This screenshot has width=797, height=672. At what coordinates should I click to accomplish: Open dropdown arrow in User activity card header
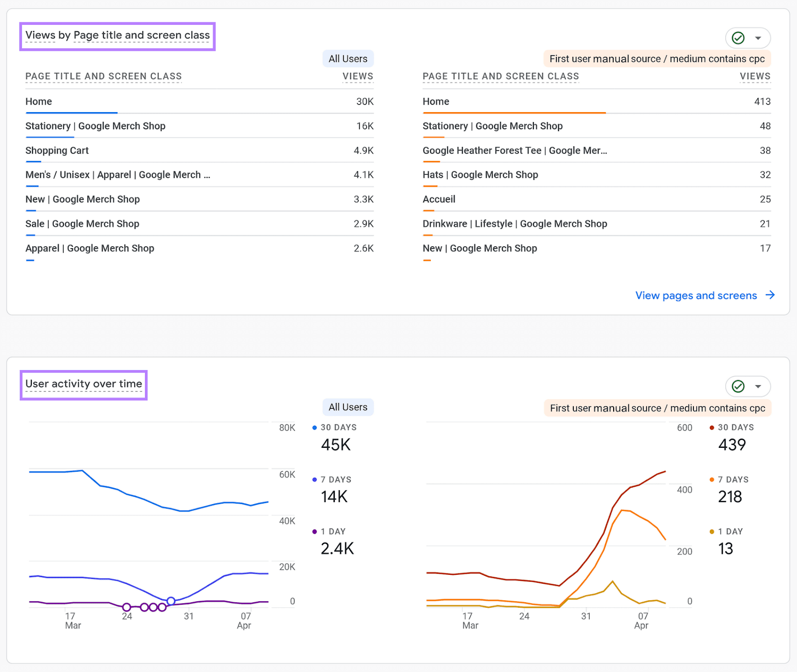pos(758,387)
